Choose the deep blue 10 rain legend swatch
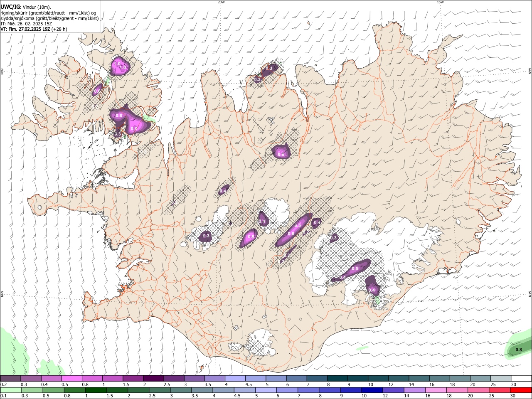532x399 pixels. 372,390
